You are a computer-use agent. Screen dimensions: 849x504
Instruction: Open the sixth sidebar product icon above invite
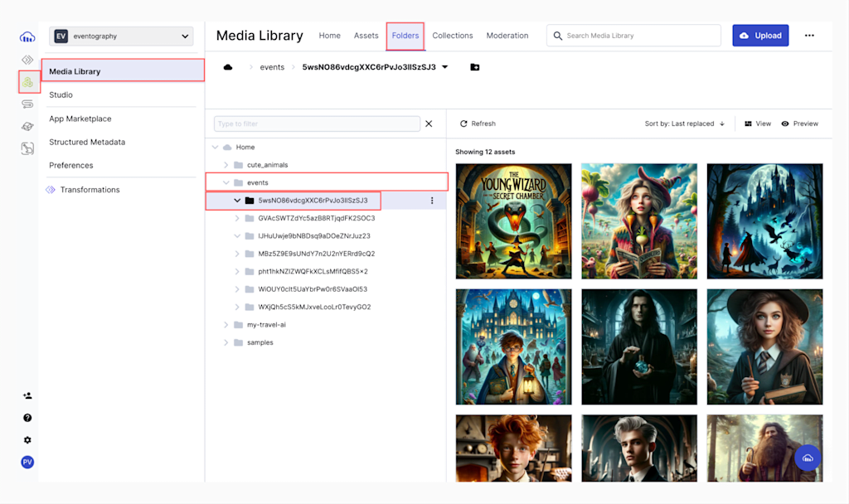coord(27,148)
